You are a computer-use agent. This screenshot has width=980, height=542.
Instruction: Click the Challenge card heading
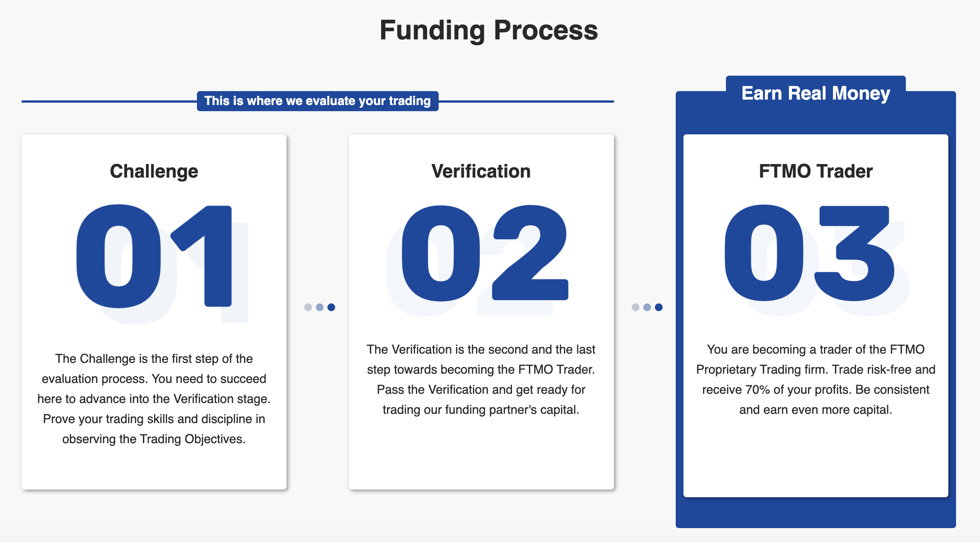(154, 171)
